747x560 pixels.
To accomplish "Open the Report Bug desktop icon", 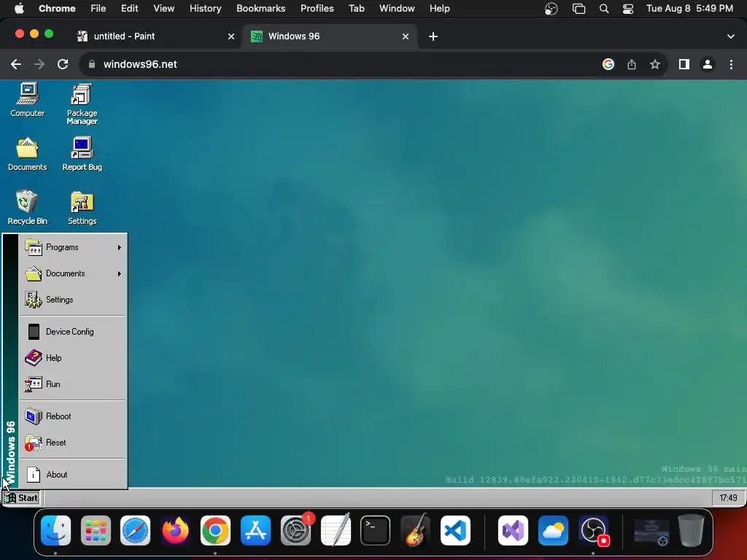I will [82, 154].
